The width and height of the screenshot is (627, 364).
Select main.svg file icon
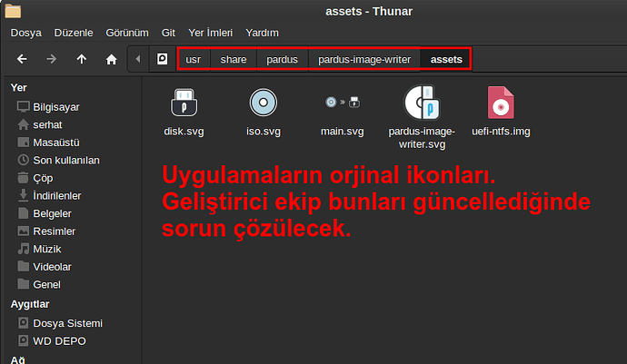point(343,103)
